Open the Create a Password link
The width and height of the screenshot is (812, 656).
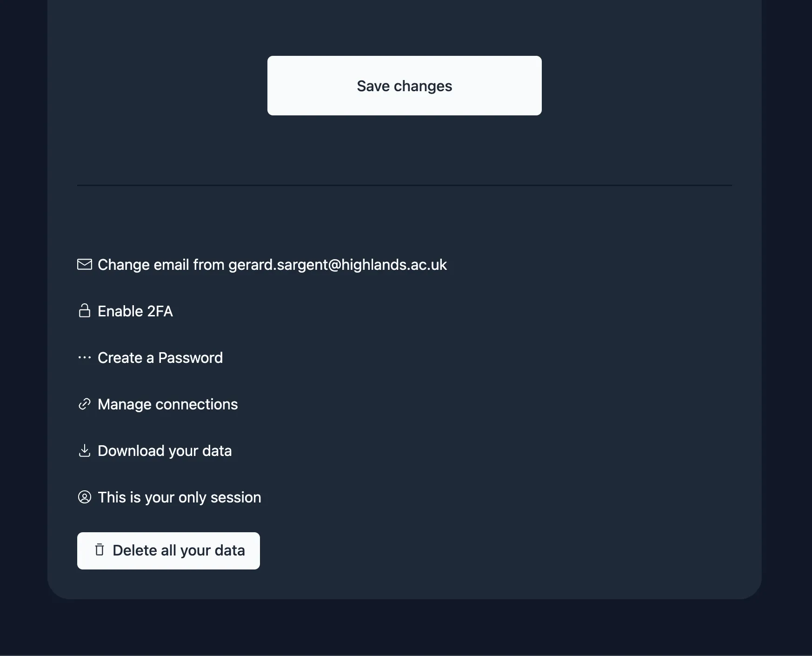tap(150, 358)
